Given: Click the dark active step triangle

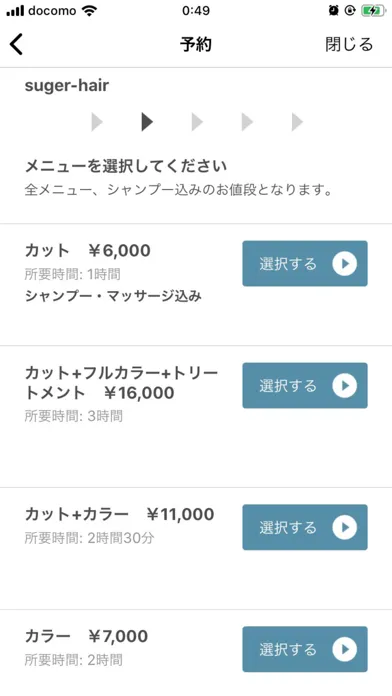Looking at the screenshot, I should tap(147, 122).
